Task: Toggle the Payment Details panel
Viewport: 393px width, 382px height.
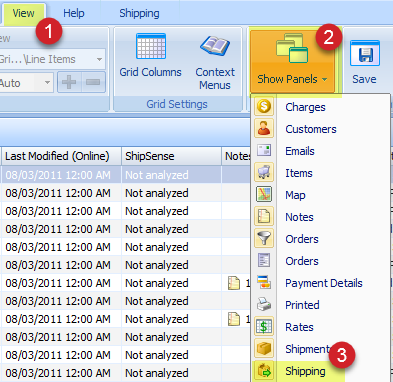Action: [x=324, y=283]
